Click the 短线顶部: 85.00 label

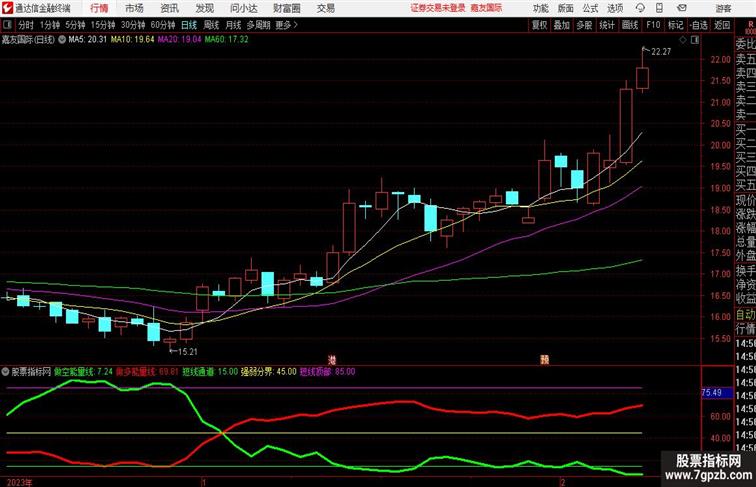pyautogui.click(x=327, y=372)
